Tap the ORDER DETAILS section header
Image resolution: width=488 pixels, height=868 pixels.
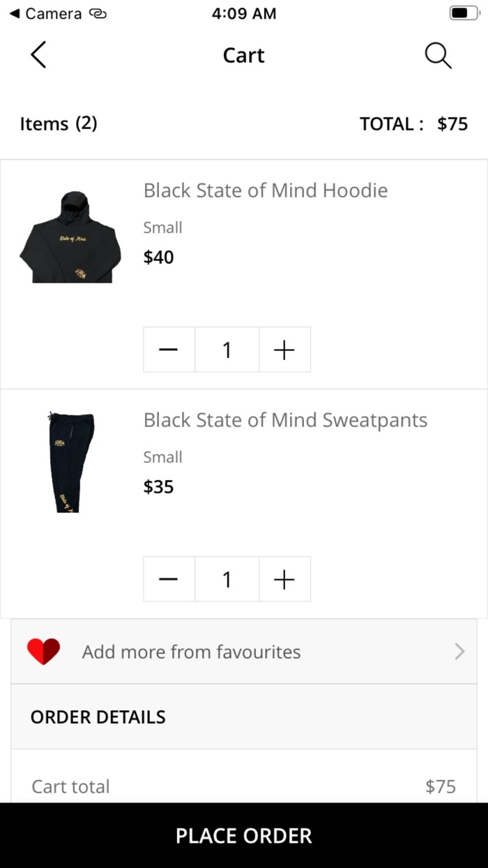(98, 717)
